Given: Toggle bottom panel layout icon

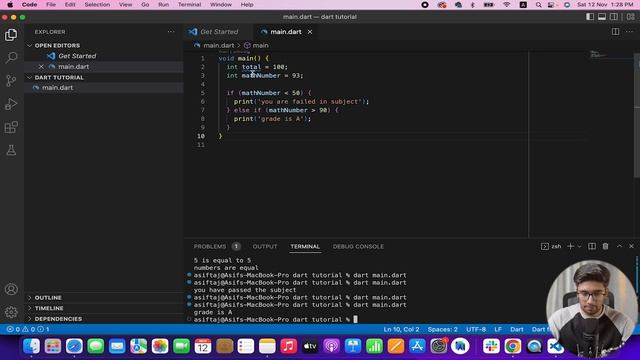Looking at the screenshot, I should [602, 17].
